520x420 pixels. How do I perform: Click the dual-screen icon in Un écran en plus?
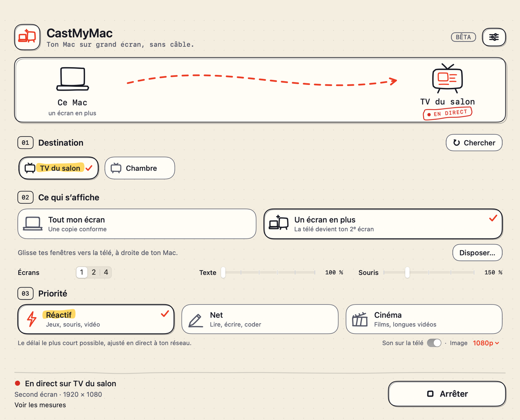pos(279,223)
